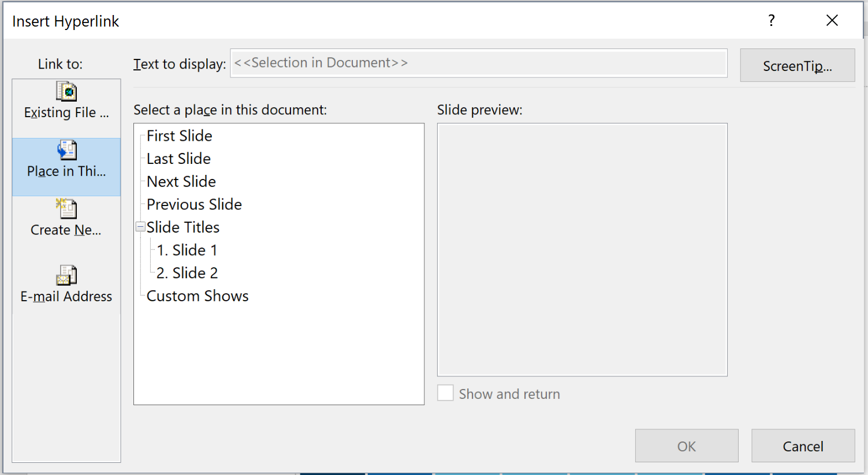
Task: Collapse the Slide Titles tree node
Action: [140, 227]
